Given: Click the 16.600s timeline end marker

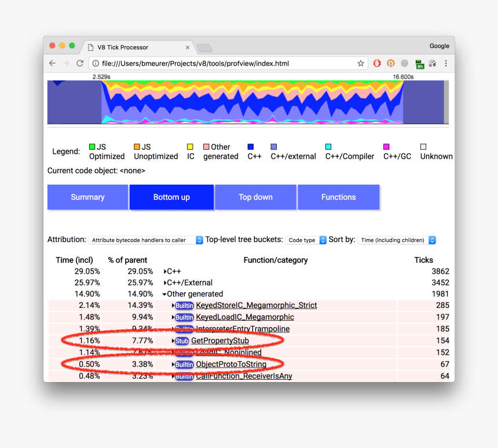Looking at the screenshot, I should [x=403, y=77].
